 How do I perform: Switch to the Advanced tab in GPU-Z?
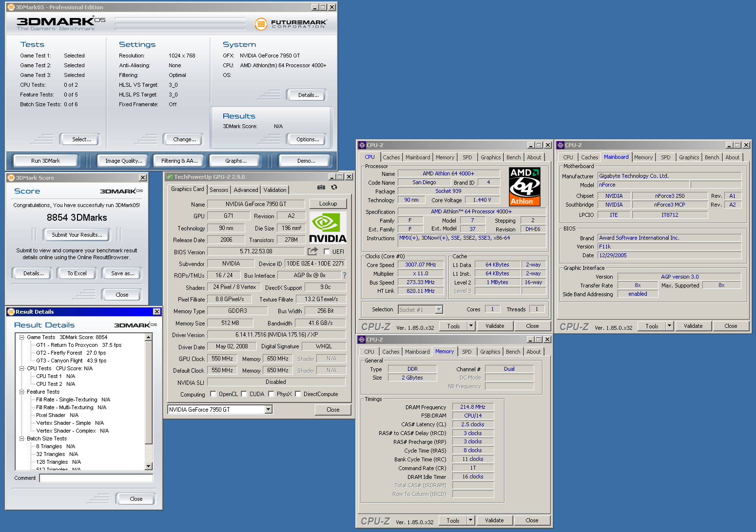click(x=246, y=190)
